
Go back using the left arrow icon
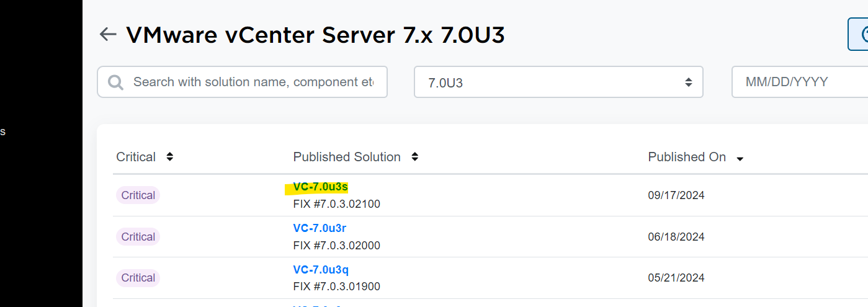coord(108,34)
